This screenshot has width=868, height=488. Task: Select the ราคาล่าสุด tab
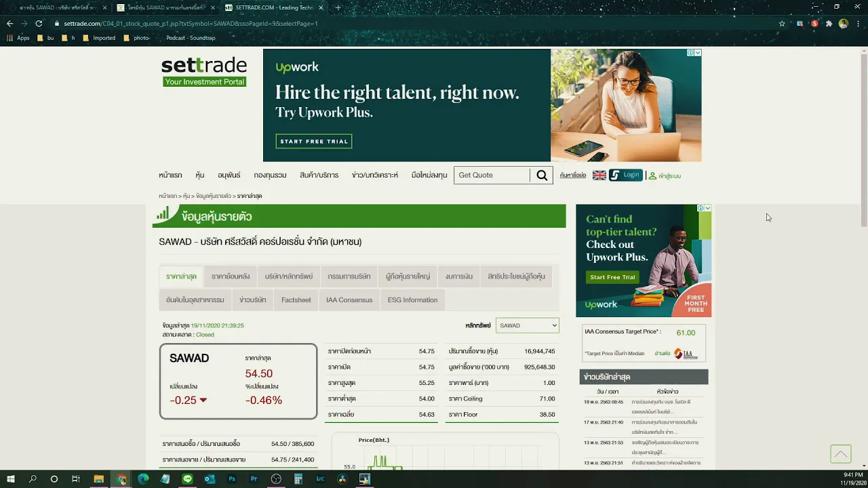(x=181, y=277)
